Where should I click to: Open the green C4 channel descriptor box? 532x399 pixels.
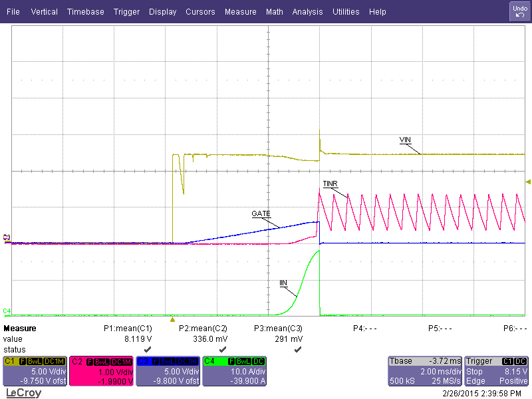[235, 371]
